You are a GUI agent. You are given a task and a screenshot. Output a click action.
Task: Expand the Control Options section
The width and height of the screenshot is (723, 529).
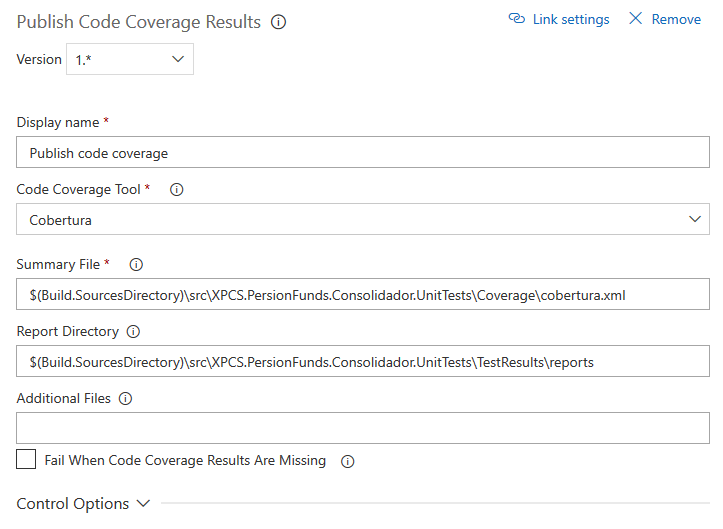click(x=83, y=504)
